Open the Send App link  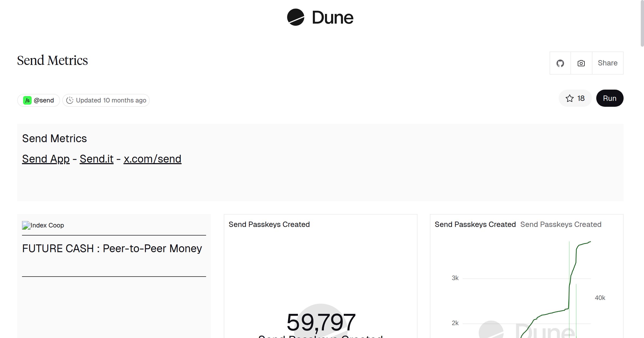[46, 159]
